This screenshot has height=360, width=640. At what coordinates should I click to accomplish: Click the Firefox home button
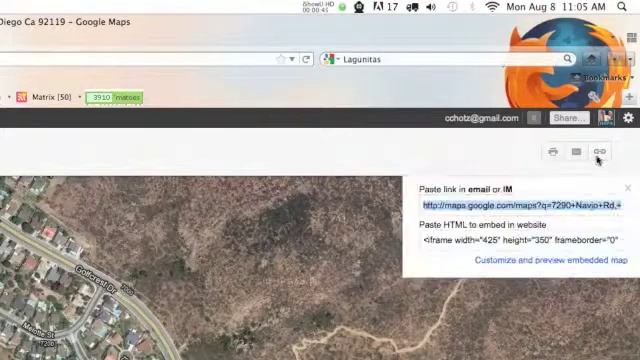pyautogui.click(x=591, y=59)
